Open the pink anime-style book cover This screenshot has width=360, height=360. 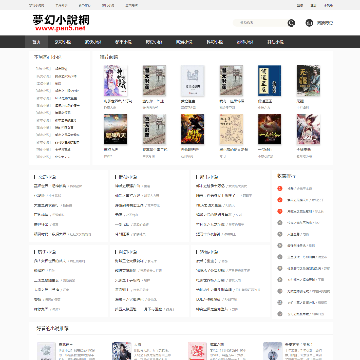tap(308, 129)
